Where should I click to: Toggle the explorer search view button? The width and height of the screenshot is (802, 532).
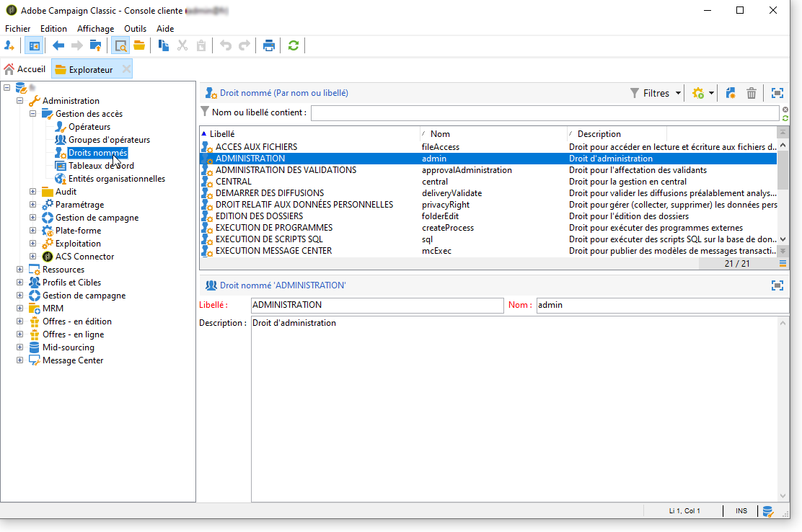point(120,45)
